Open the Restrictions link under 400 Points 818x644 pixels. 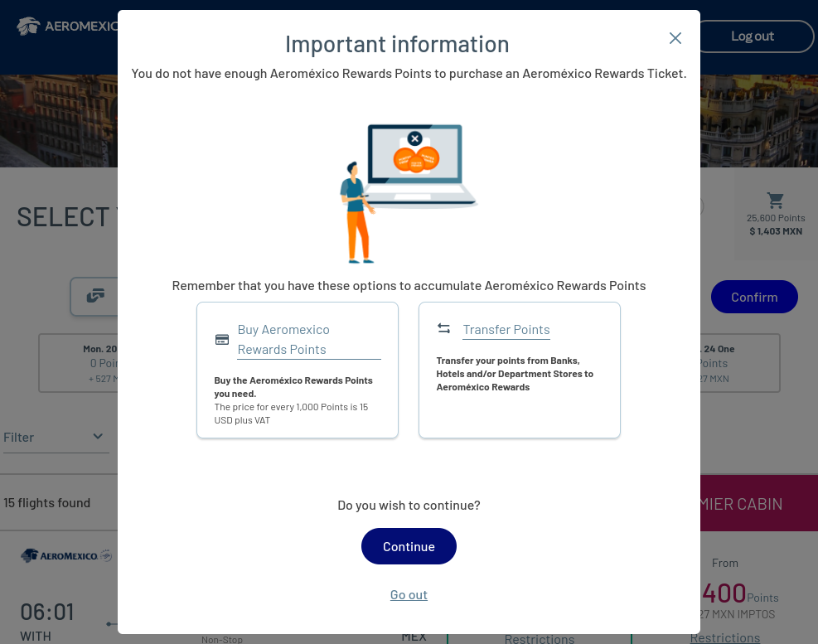724,637
